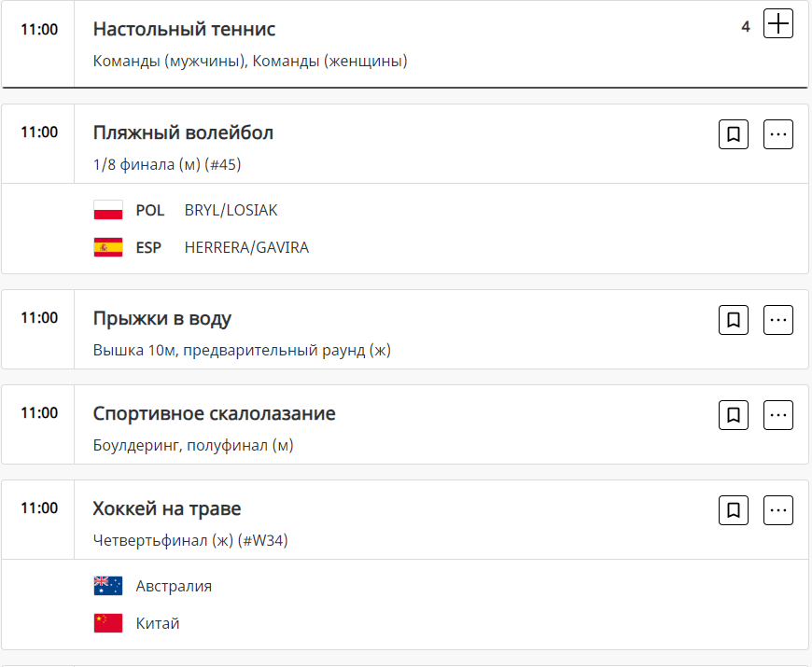Open the Пляжный волейбол event title

click(x=183, y=132)
